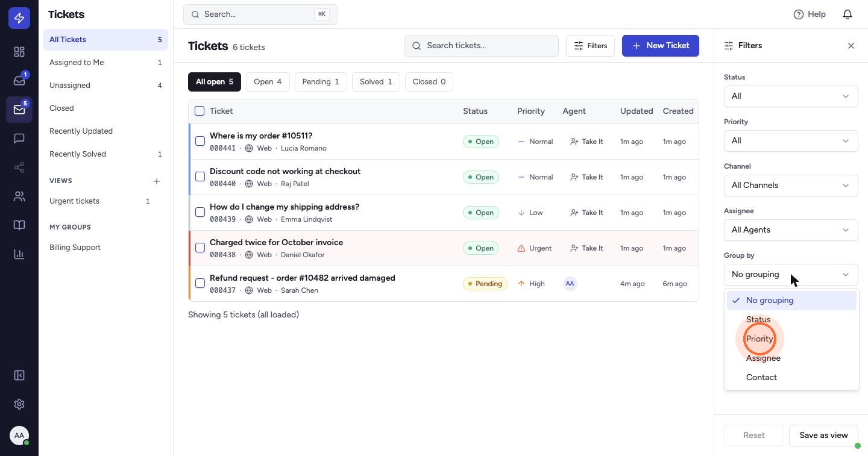Click the Urgent warning icon on ticket 000438
The height and width of the screenshot is (456, 868).
521,248
